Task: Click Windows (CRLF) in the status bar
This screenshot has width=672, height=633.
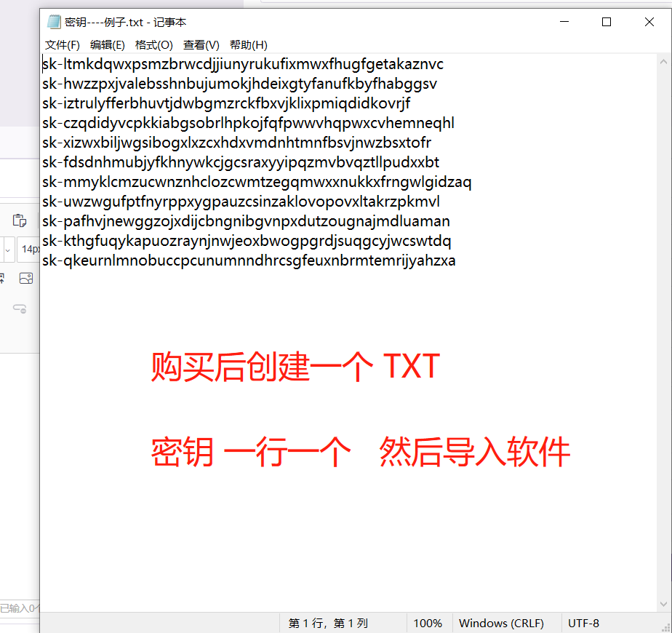Action: pos(501,624)
